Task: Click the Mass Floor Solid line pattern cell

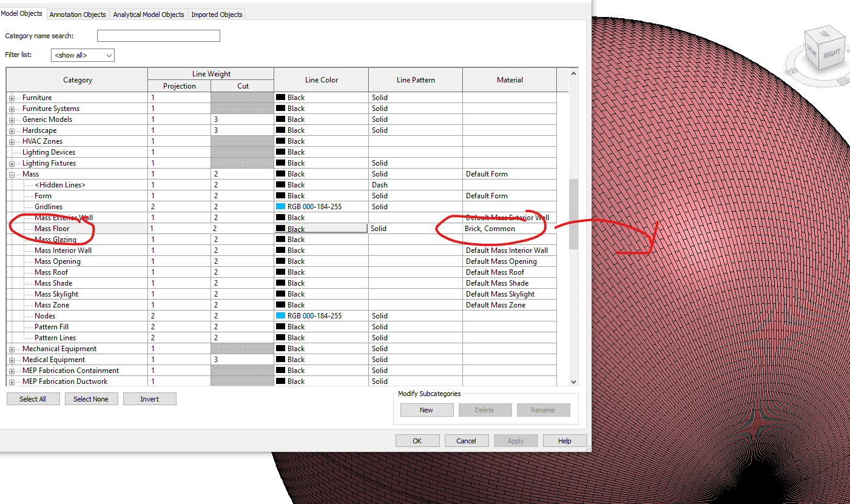Action: (416, 229)
